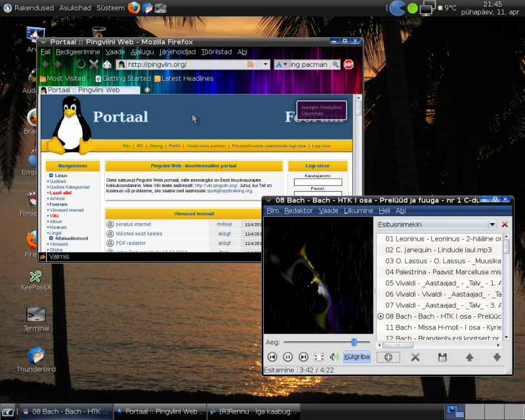Open 'PDF redaktor' forum topic

pyautogui.click(x=131, y=243)
